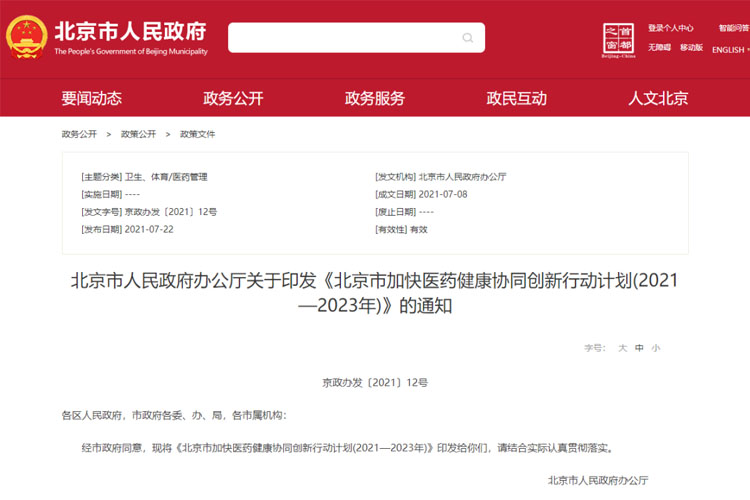Open the 政务服务 menu
The height and width of the screenshot is (500, 750).
pyautogui.click(x=375, y=99)
